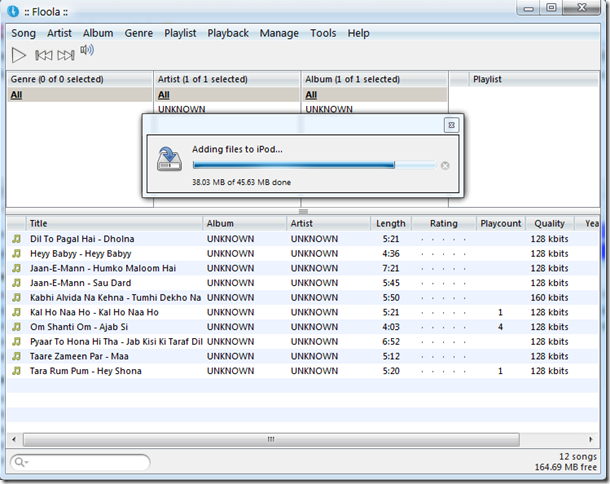Viewport: 610px width, 484px height.
Task: Click the 7:21 length cell
Action: [391, 268]
